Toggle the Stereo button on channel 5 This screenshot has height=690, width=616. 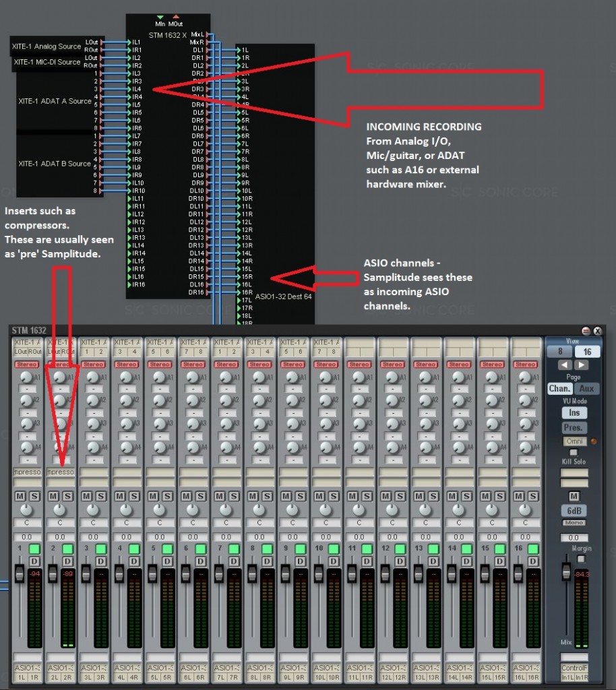pyautogui.click(x=160, y=365)
